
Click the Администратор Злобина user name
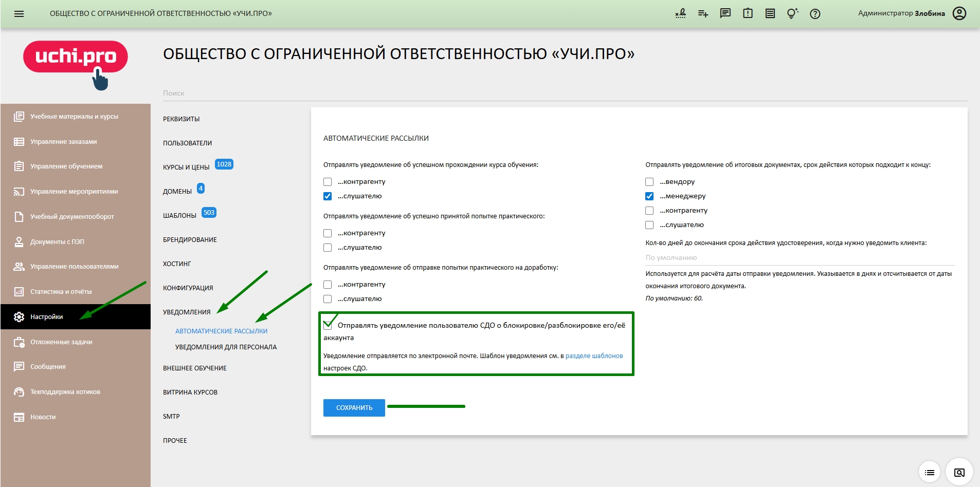[901, 13]
